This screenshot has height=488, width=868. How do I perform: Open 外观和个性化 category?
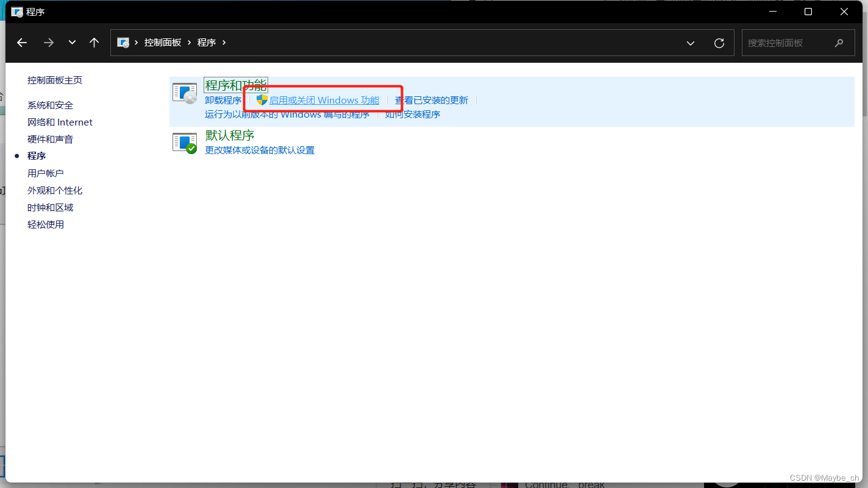[x=55, y=191]
